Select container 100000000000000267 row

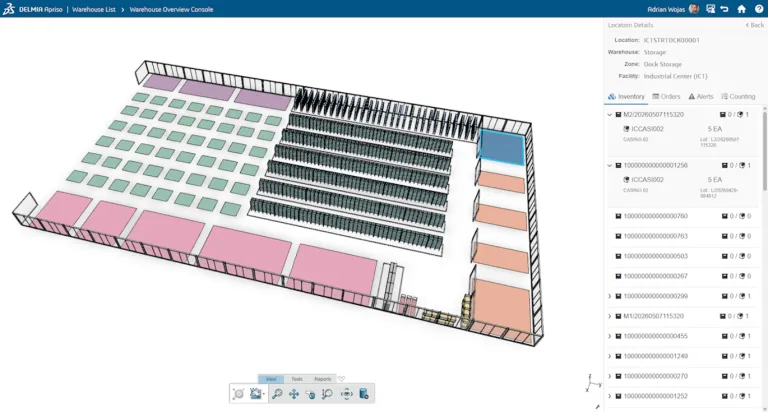pyautogui.click(x=683, y=276)
